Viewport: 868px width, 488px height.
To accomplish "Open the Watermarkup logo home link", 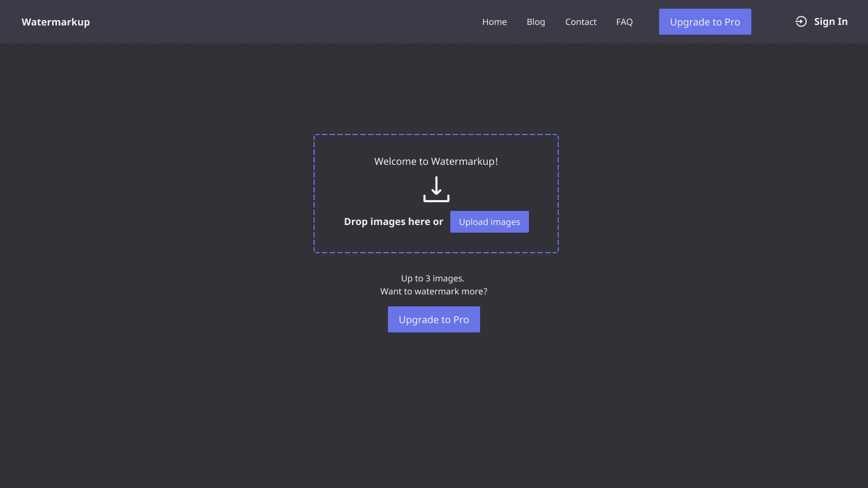I will (x=56, y=22).
